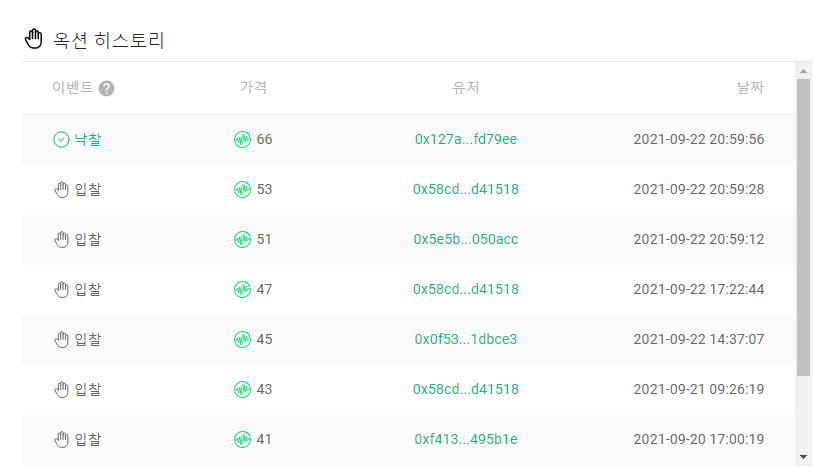Image resolution: width=813 pixels, height=471 pixels.
Task: Click the green check icon in the 낙찰 row
Action: (x=61, y=140)
